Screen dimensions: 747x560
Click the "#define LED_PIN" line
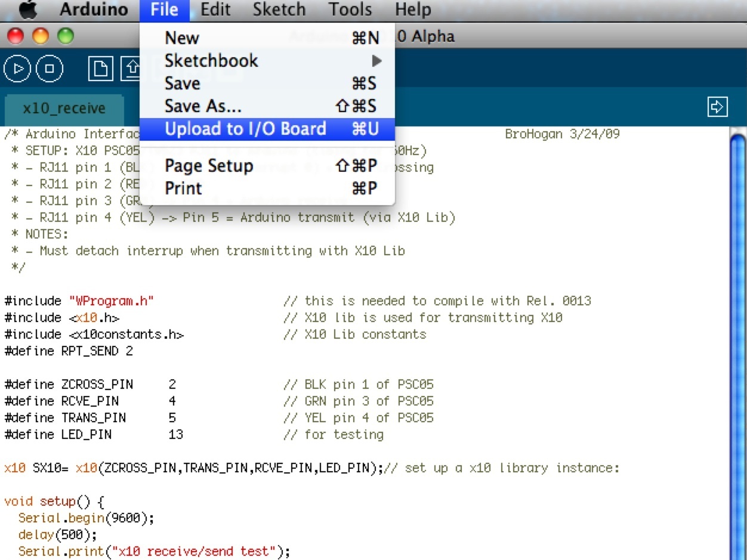(194, 434)
